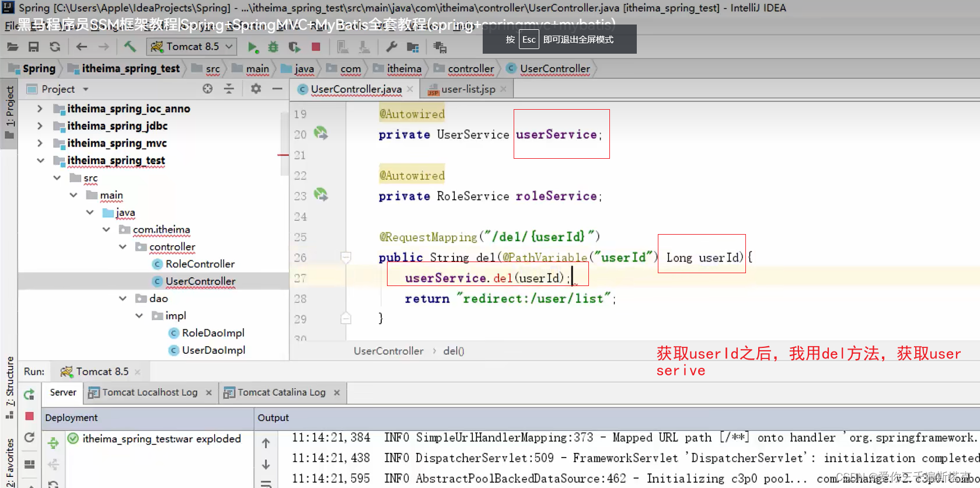Switch to the user-list.jsp editor tab
The width and height of the screenshot is (980, 488).
point(468,89)
